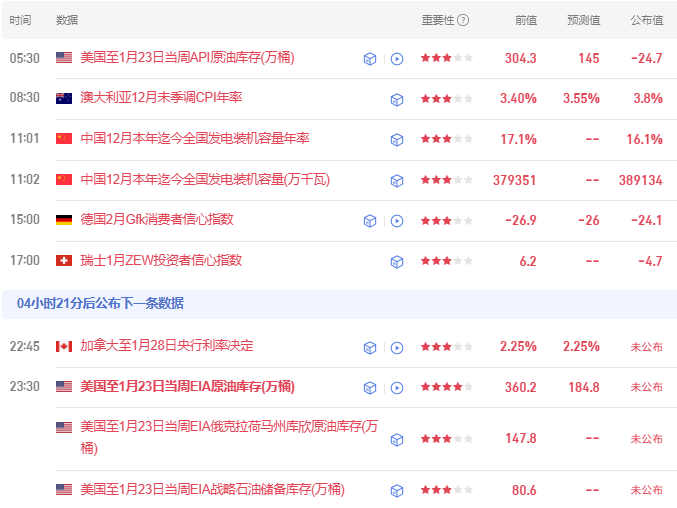The width and height of the screenshot is (677, 508).
Task: Click the 重要性 column header
Action: [438, 20]
